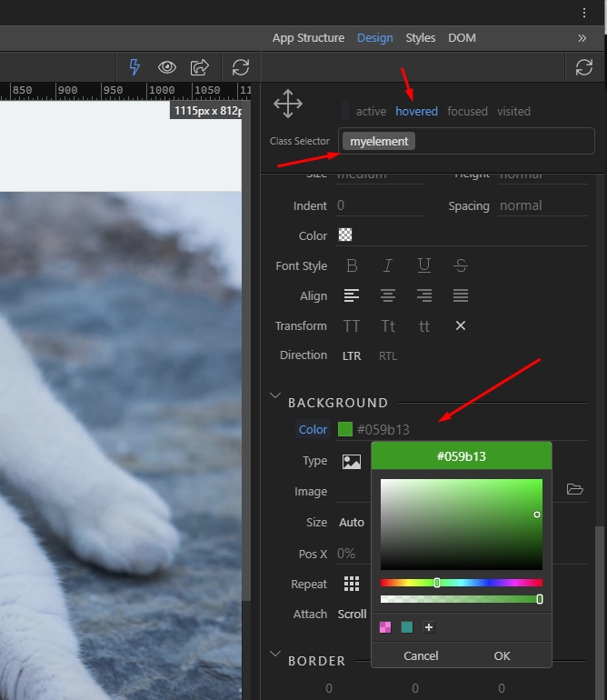Set transform to lowercase tt
Screen dimensions: 607x700
tap(424, 325)
